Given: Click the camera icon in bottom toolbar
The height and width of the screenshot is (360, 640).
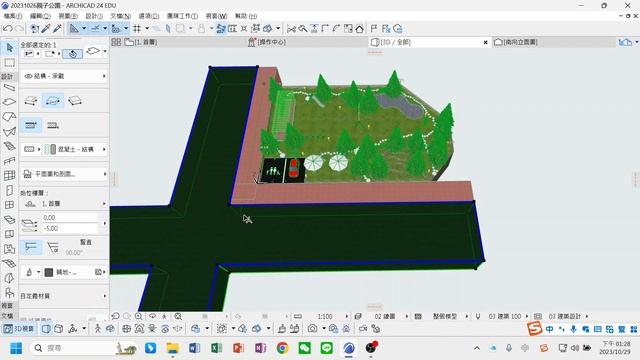Looking at the screenshot, I should click(x=312, y=329).
